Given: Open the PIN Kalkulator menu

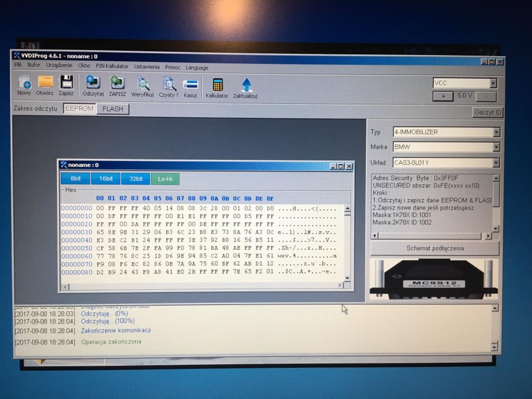Looking at the screenshot, I should [x=112, y=66].
